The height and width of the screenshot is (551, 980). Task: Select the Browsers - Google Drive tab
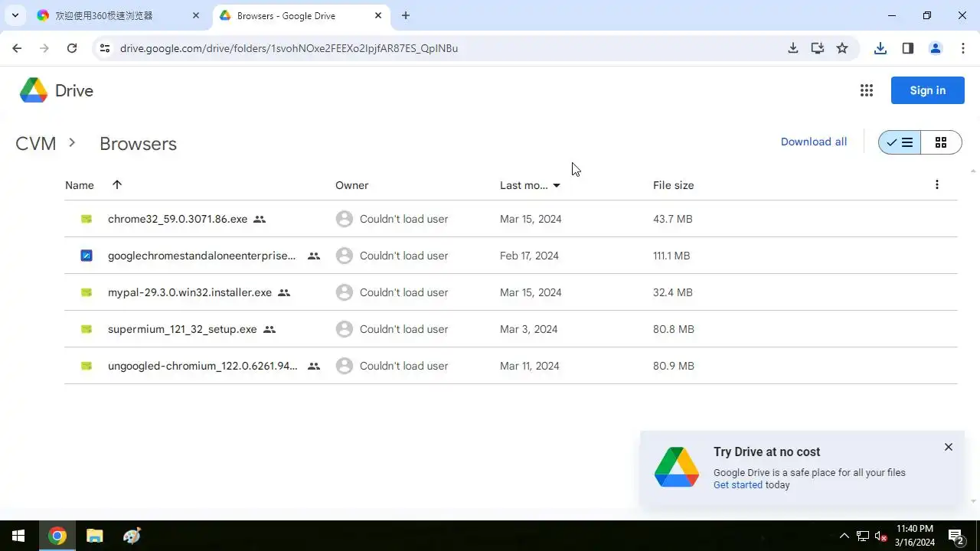(x=300, y=15)
